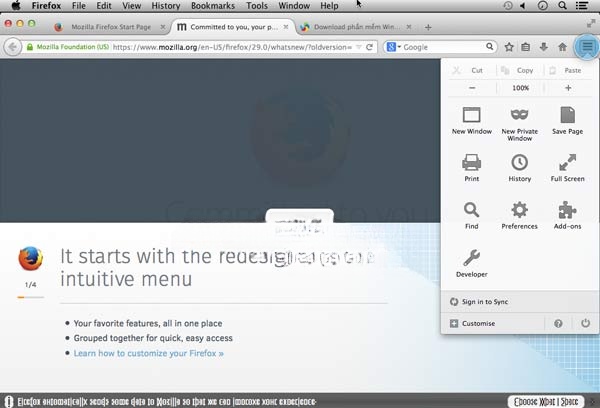Image resolution: width=600 pixels, height=408 pixels.
Task: Open the Add-ons puzzle icon
Action: pos(567,215)
